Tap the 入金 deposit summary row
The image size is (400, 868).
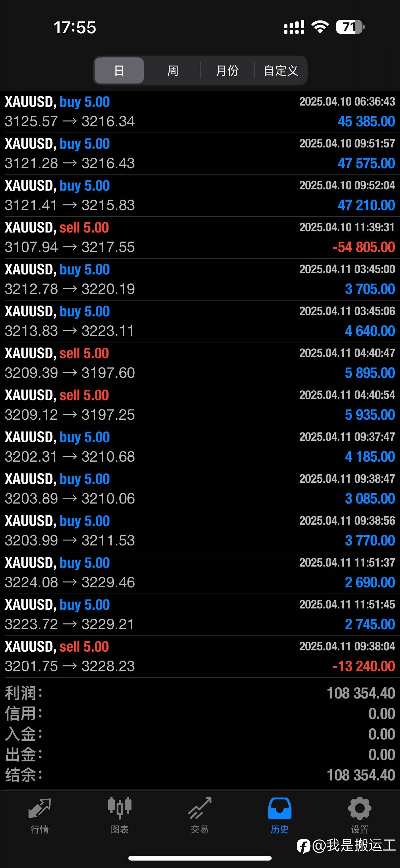(200, 735)
